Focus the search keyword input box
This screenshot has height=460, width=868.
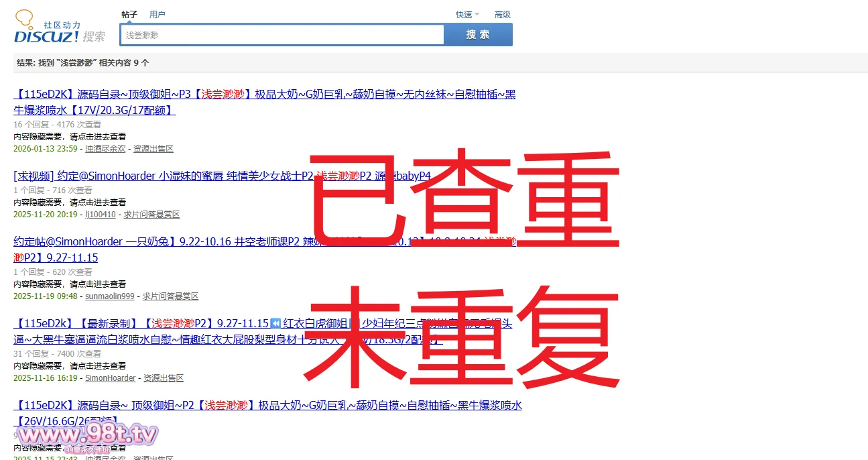(x=282, y=35)
